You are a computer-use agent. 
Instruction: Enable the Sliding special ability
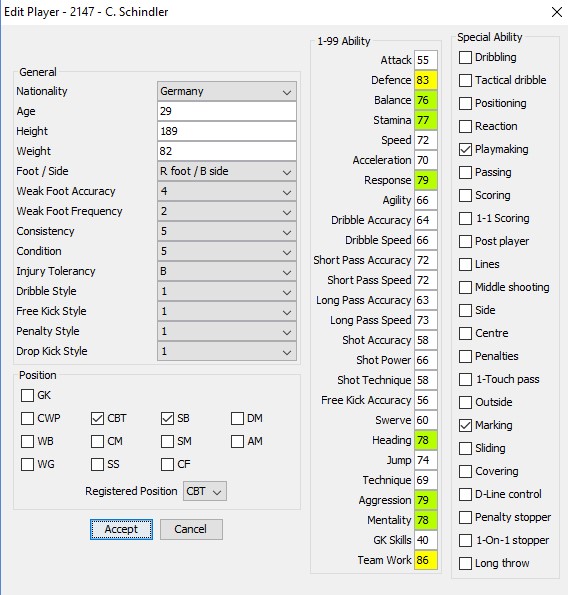click(465, 449)
